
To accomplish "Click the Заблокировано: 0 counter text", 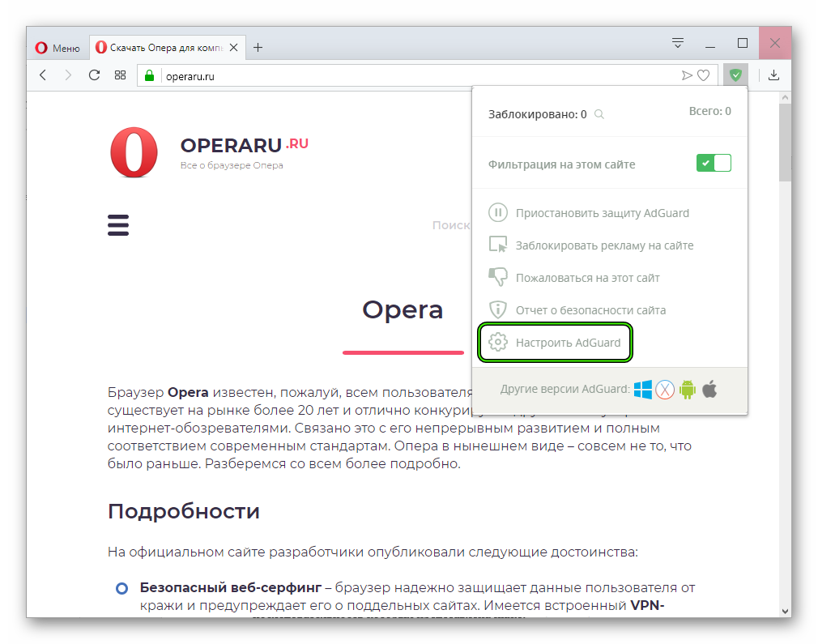I will pos(537,114).
